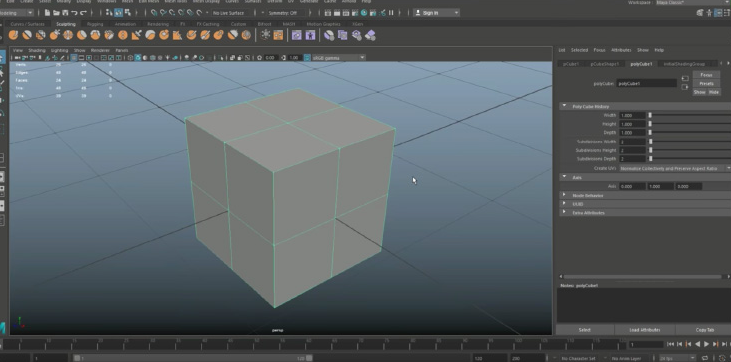Expand the Extra Attributes section
The width and height of the screenshot is (731, 362).
tap(565, 212)
